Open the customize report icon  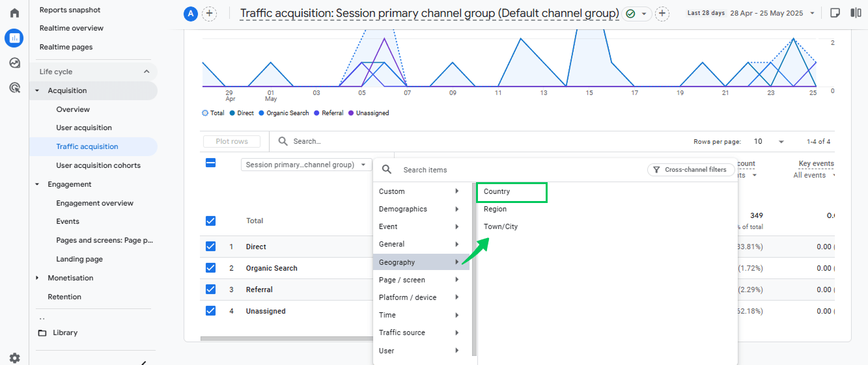coord(835,13)
